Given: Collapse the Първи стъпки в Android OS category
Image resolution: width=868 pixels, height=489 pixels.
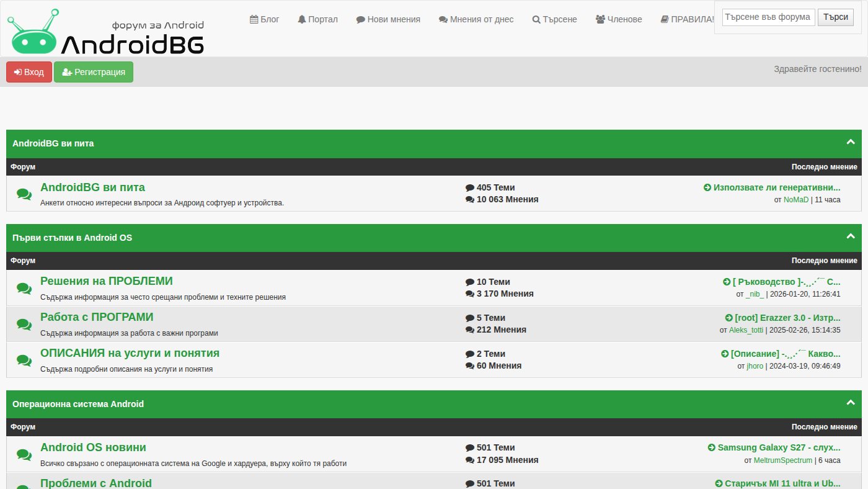Looking at the screenshot, I should click(x=851, y=236).
